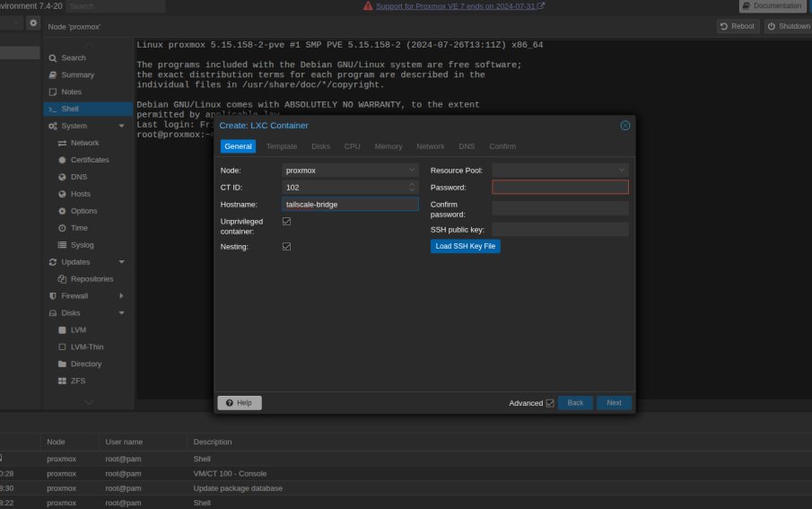The image size is (812, 509).
Task: Collapse the Disks section arrow
Action: (x=122, y=313)
